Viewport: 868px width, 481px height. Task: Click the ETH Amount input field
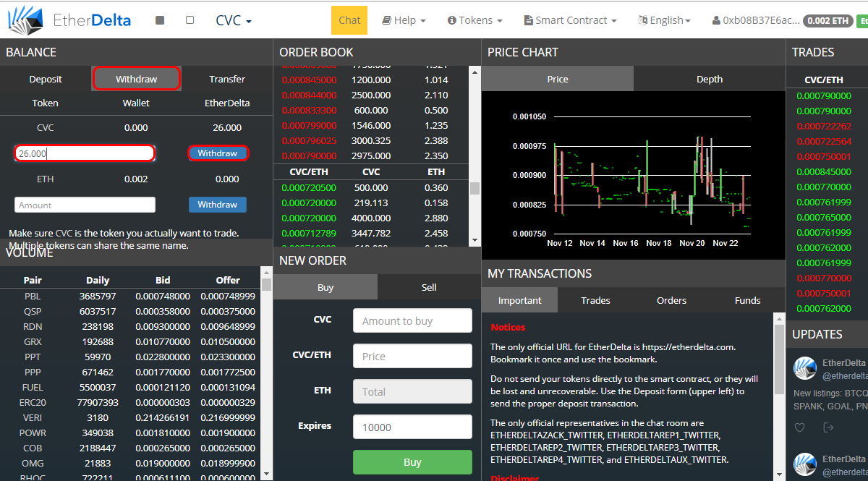pos(85,205)
